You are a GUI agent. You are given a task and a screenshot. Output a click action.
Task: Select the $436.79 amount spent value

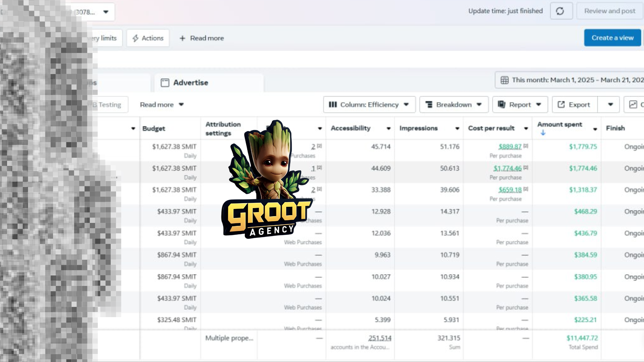point(586,233)
